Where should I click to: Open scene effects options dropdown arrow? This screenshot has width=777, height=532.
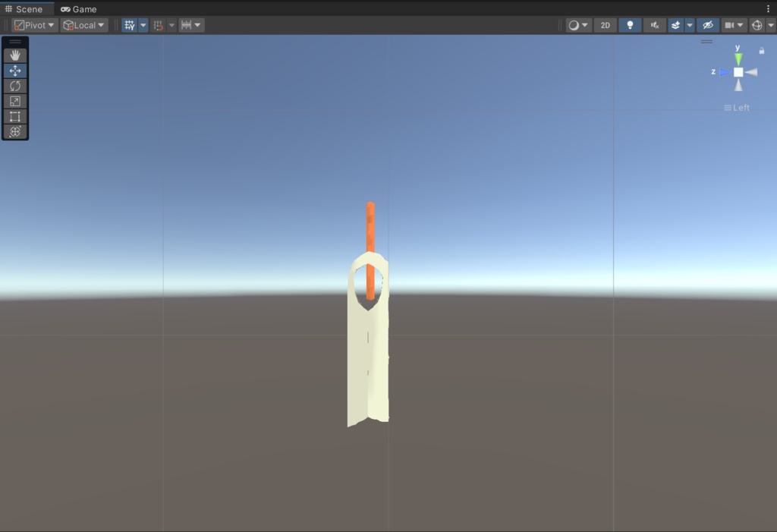[x=689, y=25]
